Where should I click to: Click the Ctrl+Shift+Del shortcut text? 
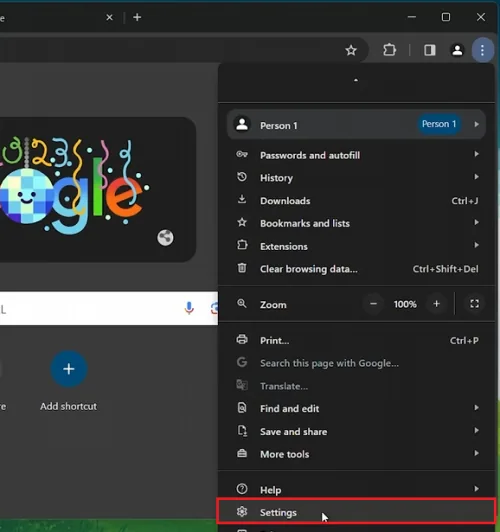[445, 269]
